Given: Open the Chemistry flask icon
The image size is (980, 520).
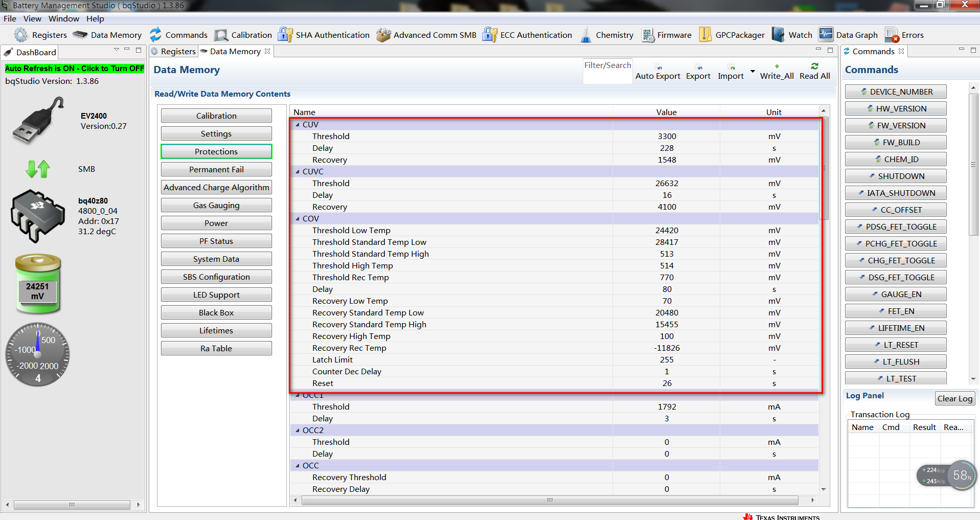Looking at the screenshot, I should coord(586,35).
